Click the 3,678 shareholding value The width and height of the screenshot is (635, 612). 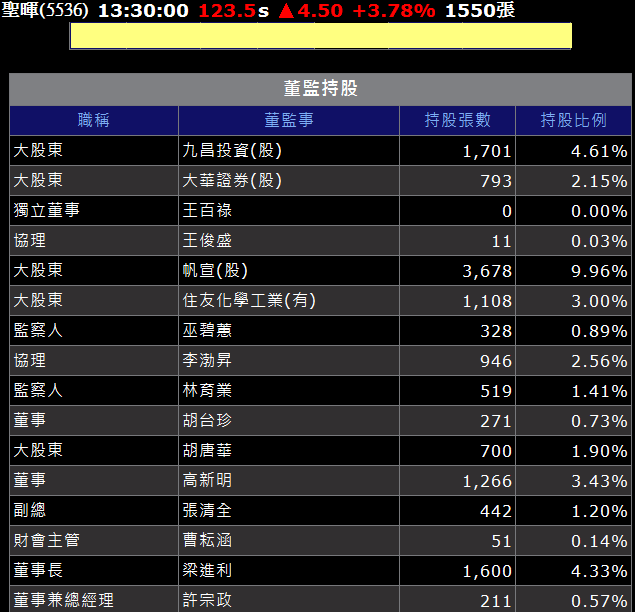pyautogui.click(x=487, y=272)
